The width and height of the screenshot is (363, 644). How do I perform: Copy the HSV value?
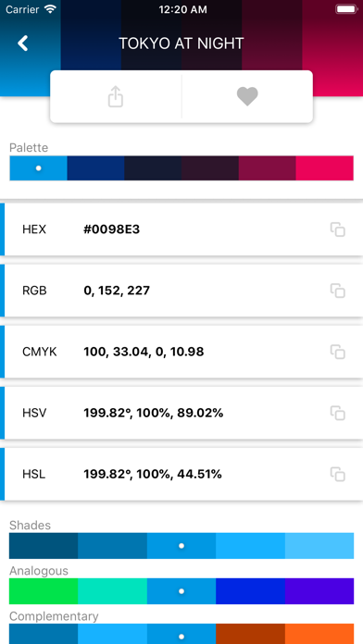pyautogui.click(x=337, y=413)
